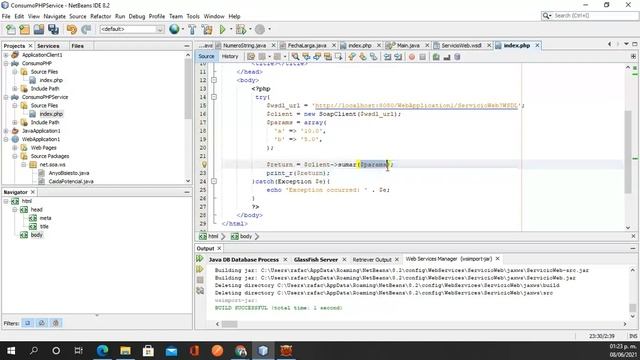Expand the JavaApplication1 project node
Viewport: 640px width, 360px height.
point(6,131)
